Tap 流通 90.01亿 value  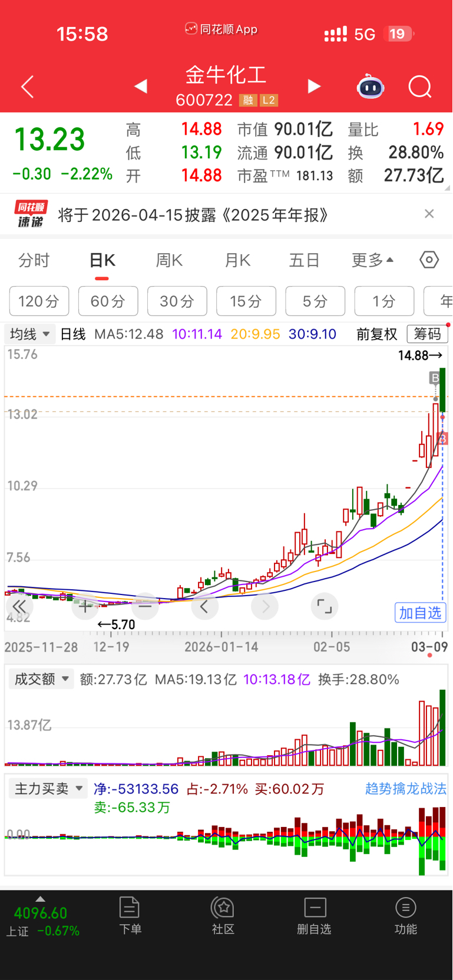pos(285,152)
